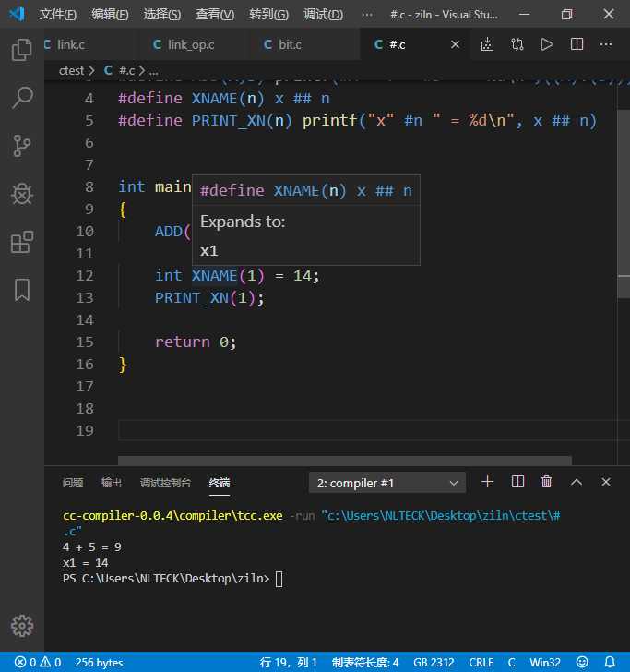Click the VS Code logo icon

[x=17, y=14]
